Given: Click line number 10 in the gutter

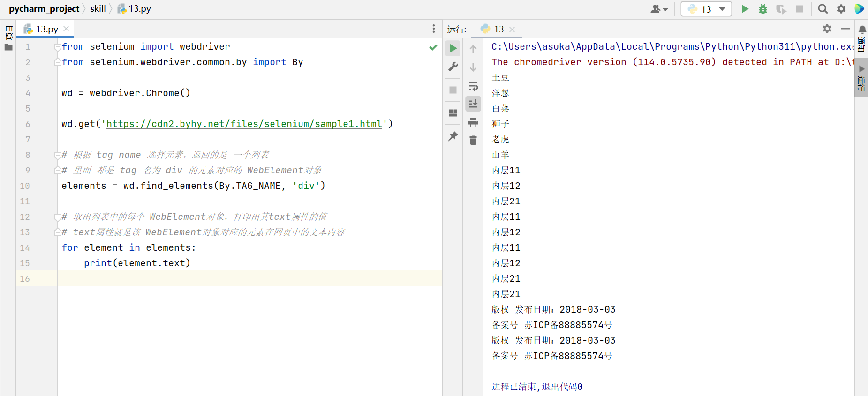Looking at the screenshot, I should 25,186.
